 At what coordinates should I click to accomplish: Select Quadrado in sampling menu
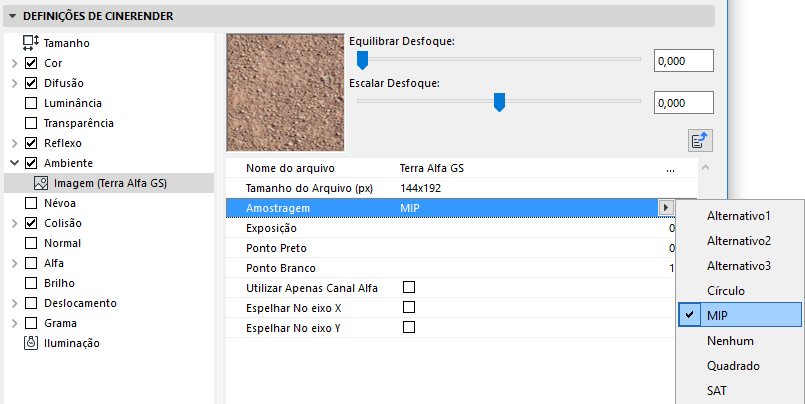740,366
